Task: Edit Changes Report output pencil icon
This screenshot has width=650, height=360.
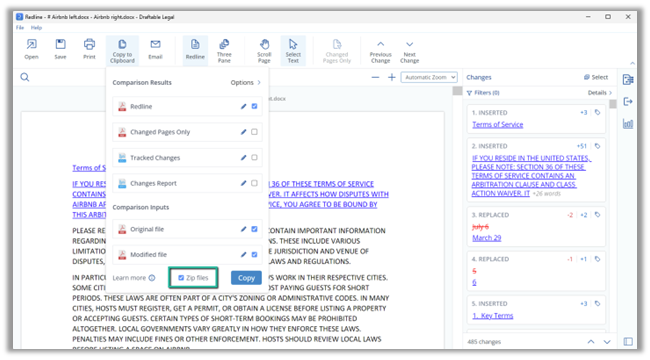Action: point(243,183)
